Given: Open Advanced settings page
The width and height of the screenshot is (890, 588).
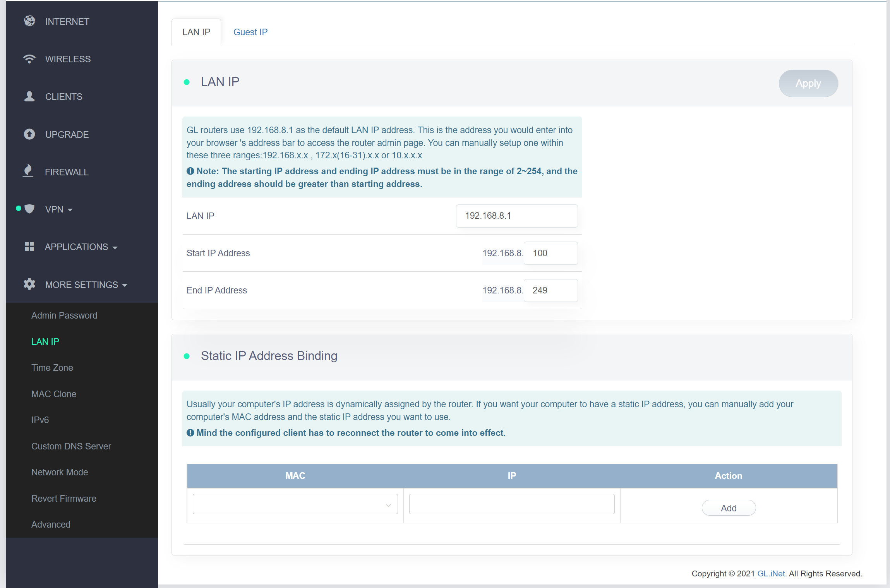Looking at the screenshot, I should tap(51, 525).
